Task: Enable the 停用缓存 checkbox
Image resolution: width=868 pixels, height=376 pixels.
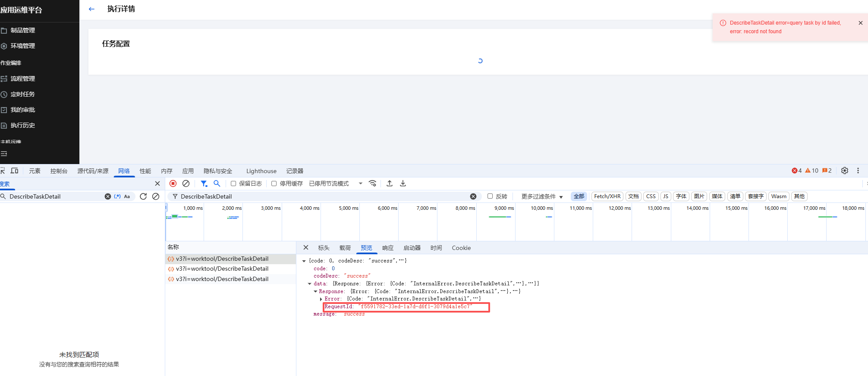Action: pos(274,183)
